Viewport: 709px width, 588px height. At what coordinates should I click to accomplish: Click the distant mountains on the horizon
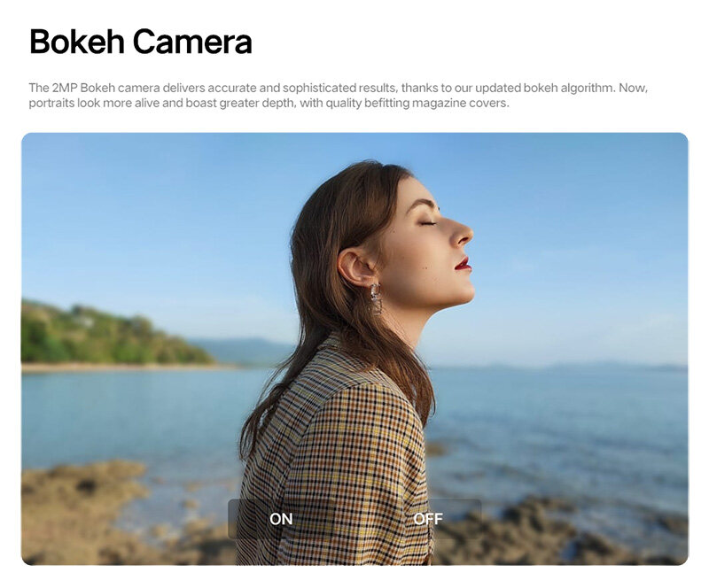point(239,350)
